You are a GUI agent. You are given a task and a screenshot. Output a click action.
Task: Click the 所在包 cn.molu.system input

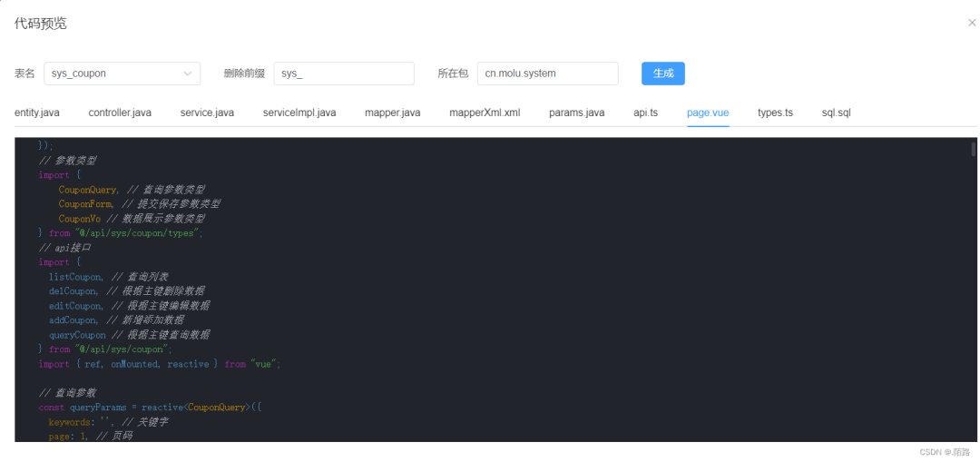[x=547, y=74]
